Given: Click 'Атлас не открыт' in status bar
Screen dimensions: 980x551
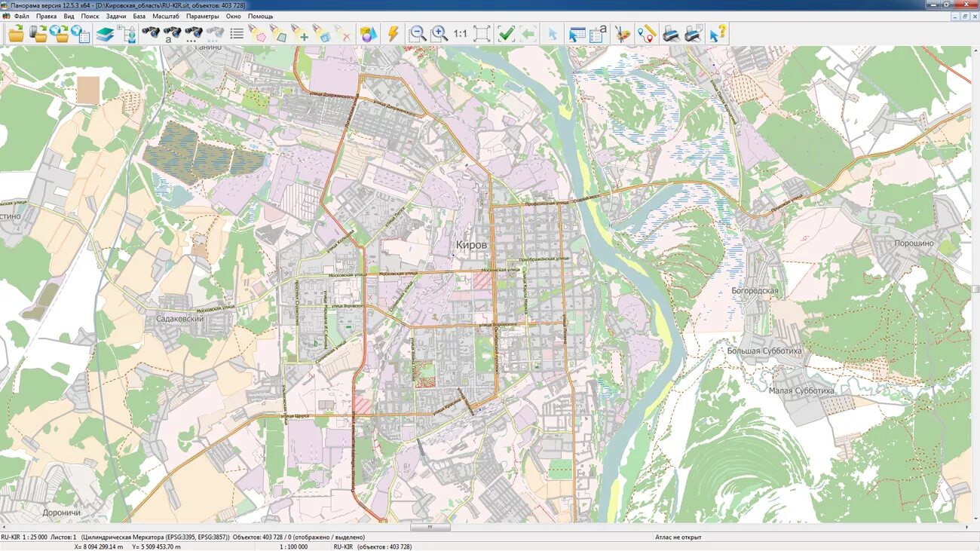Looking at the screenshot, I should pos(678,537).
